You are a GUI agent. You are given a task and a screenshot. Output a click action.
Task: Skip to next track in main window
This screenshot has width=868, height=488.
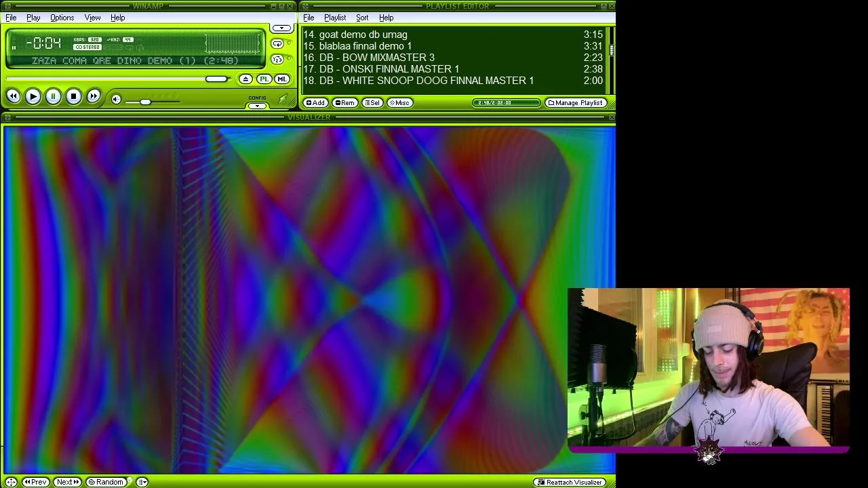pyautogui.click(x=94, y=97)
